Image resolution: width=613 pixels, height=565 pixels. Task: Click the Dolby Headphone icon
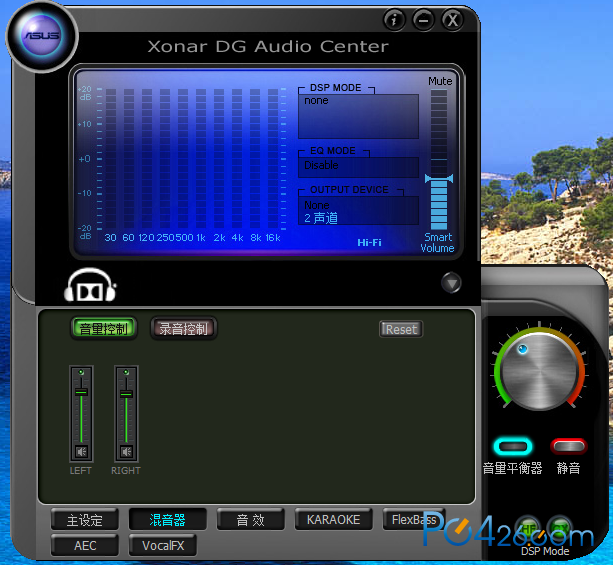pos(90,285)
